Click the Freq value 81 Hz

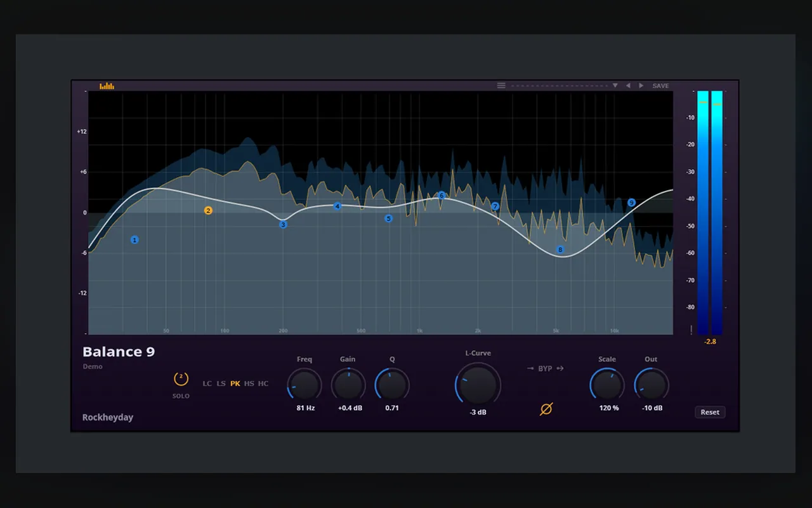click(x=306, y=408)
